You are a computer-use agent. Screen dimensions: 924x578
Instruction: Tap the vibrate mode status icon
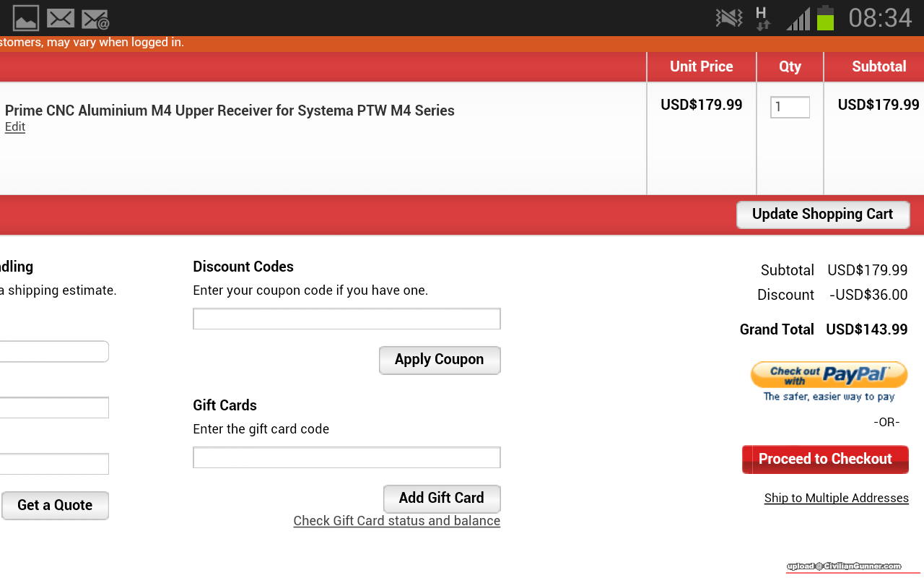point(728,18)
